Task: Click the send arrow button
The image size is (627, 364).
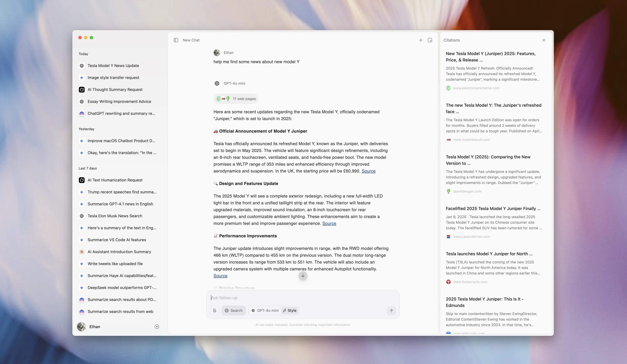Action: pos(391,310)
